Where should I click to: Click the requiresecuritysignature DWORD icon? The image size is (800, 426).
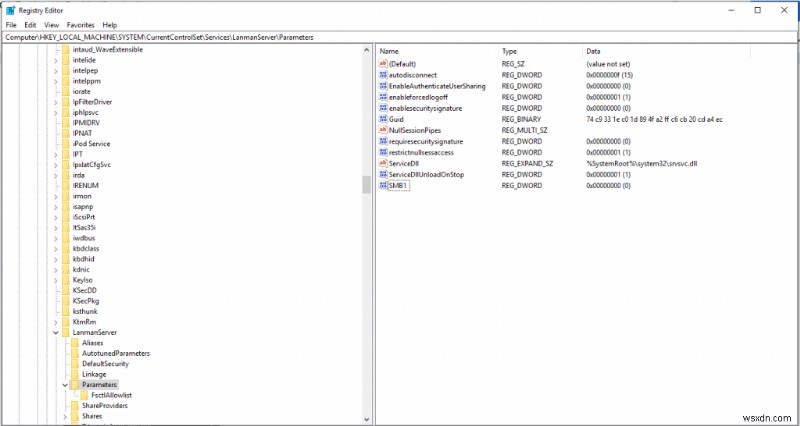pos(383,141)
